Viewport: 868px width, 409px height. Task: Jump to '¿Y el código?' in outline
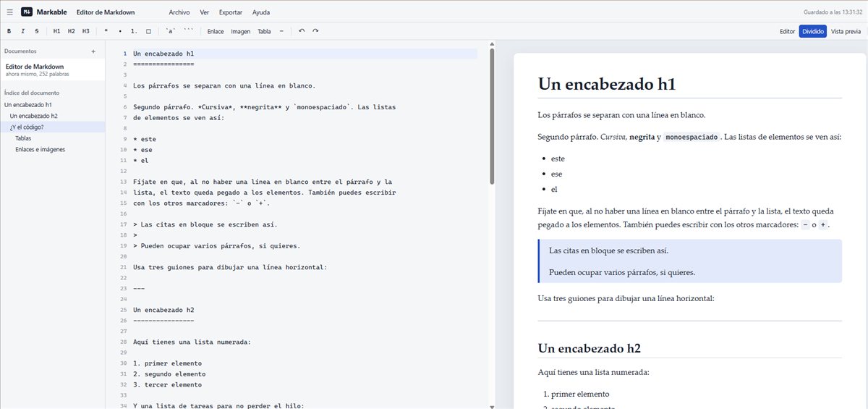[52, 127]
